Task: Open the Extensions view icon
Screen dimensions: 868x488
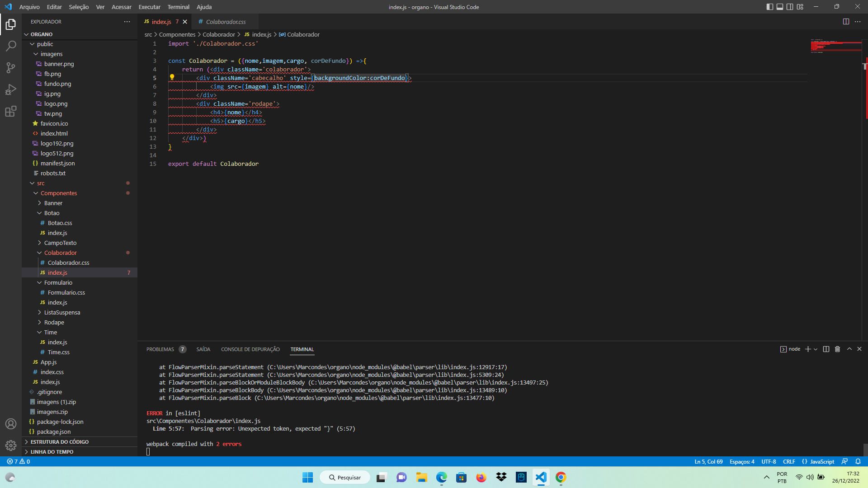Action: pyautogui.click(x=11, y=111)
